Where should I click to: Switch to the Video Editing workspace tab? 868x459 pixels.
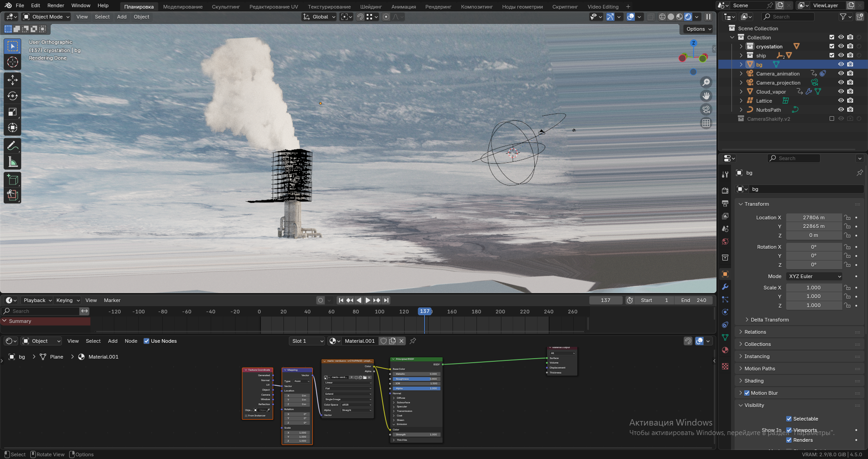603,7
